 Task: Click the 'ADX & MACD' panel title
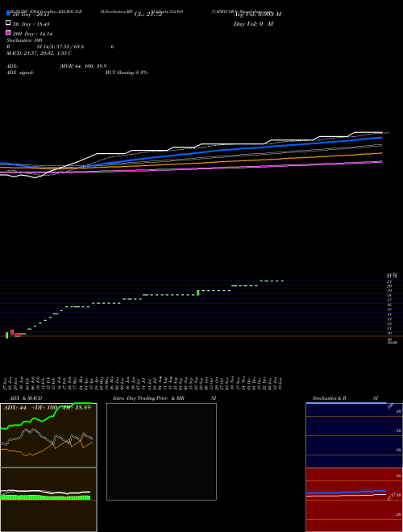click(x=26, y=398)
